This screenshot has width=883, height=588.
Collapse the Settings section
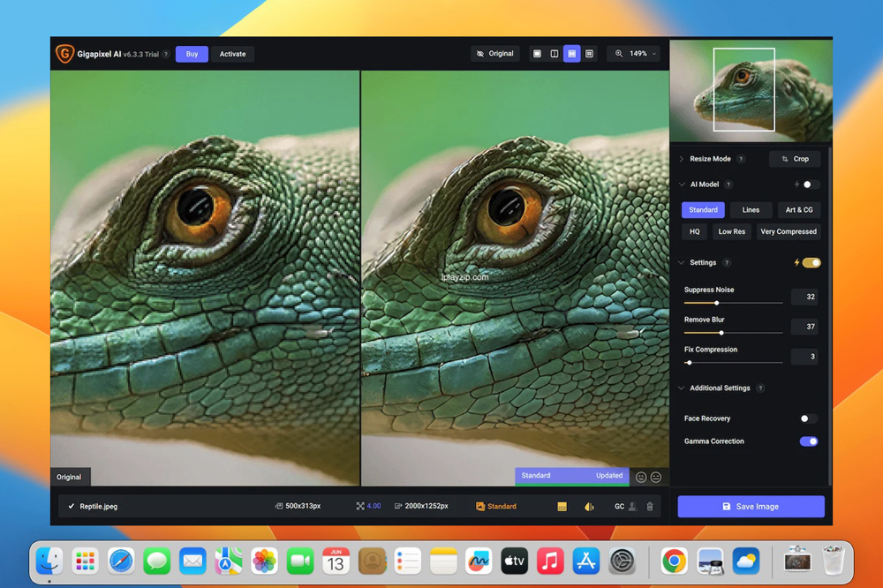pyautogui.click(x=682, y=262)
